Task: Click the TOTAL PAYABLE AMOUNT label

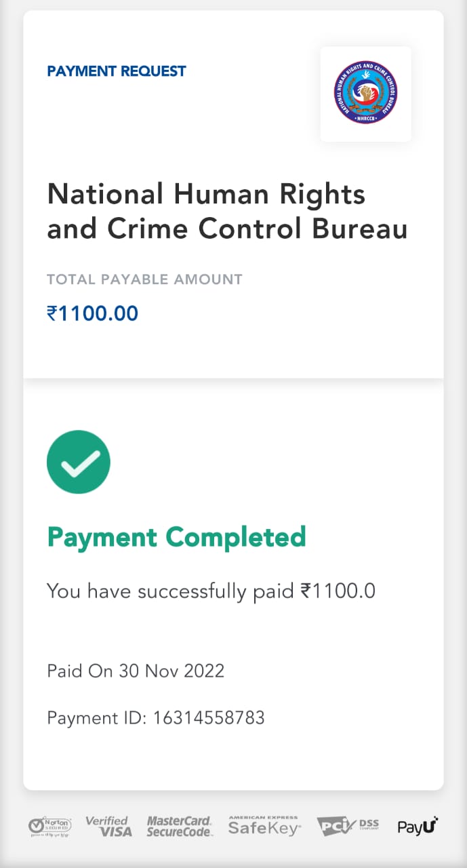Action: pyautogui.click(x=144, y=279)
